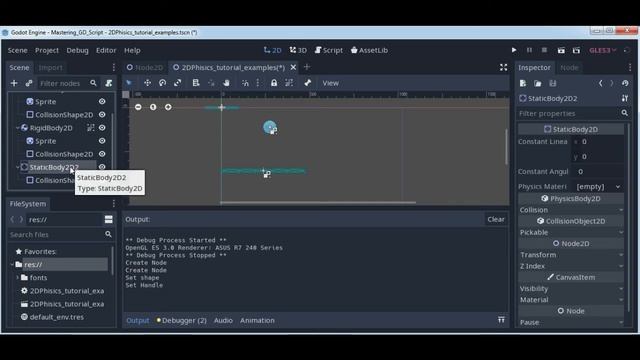This screenshot has height=360, width=640.
Task: Hide first CollisionShape2D node
Action: (x=102, y=115)
